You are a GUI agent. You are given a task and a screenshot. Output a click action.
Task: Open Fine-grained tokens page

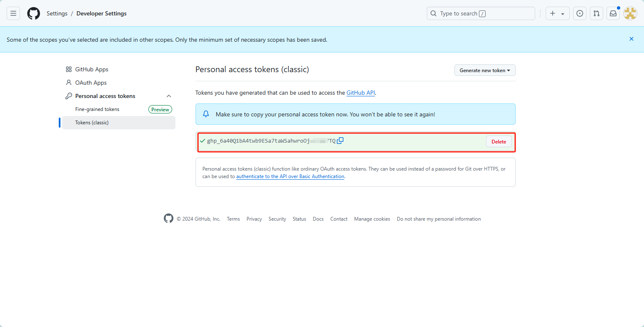(97, 109)
